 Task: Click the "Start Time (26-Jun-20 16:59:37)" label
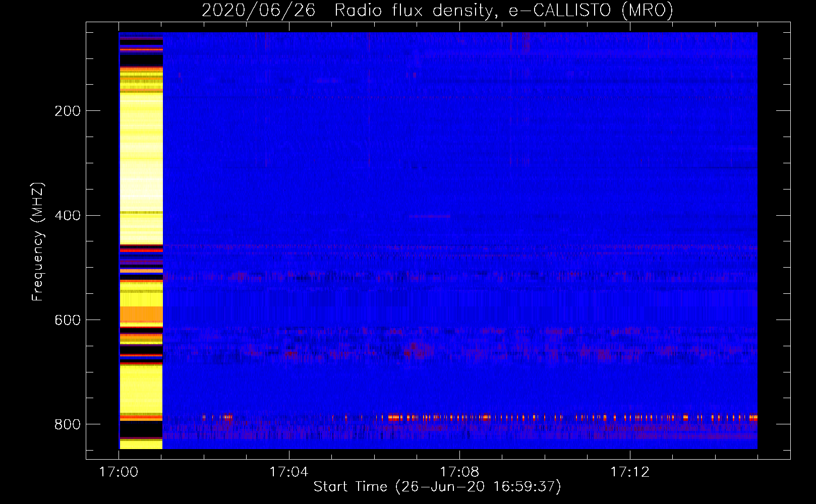tap(437, 487)
